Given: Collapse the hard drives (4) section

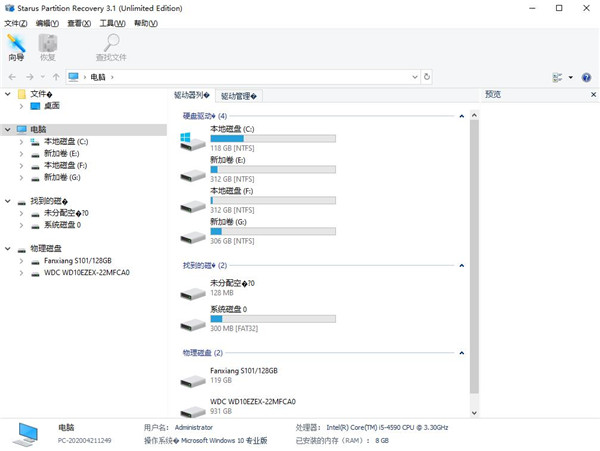Looking at the screenshot, I should pos(461,116).
